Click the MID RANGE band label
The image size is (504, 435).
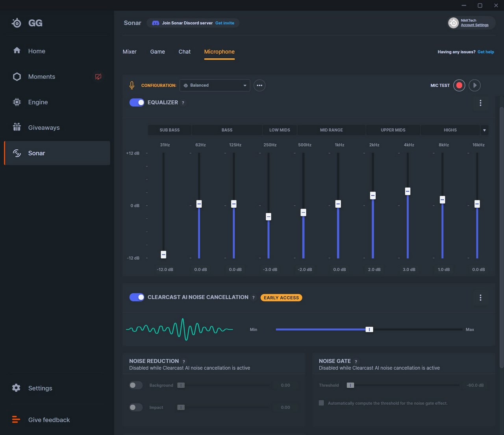(332, 130)
